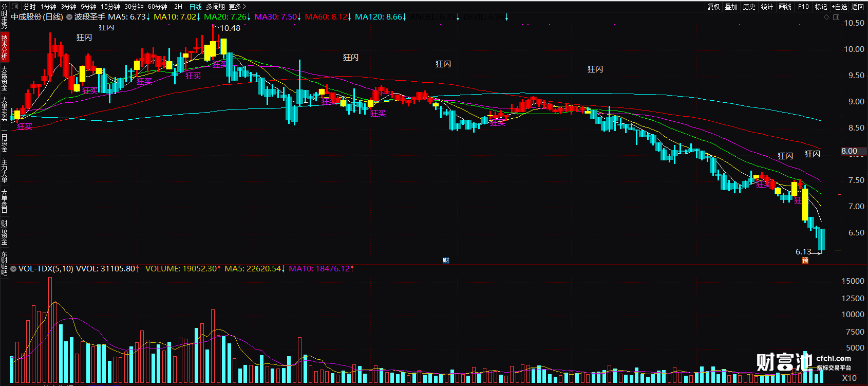Click the 中成股份(日线) stock title
The image size is (868, 386).
[37, 17]
